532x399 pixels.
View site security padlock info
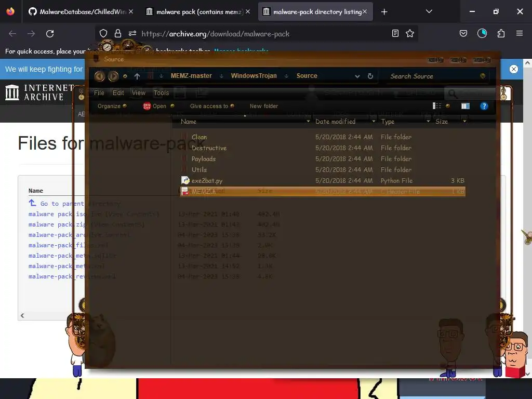(x=118, y=33)
